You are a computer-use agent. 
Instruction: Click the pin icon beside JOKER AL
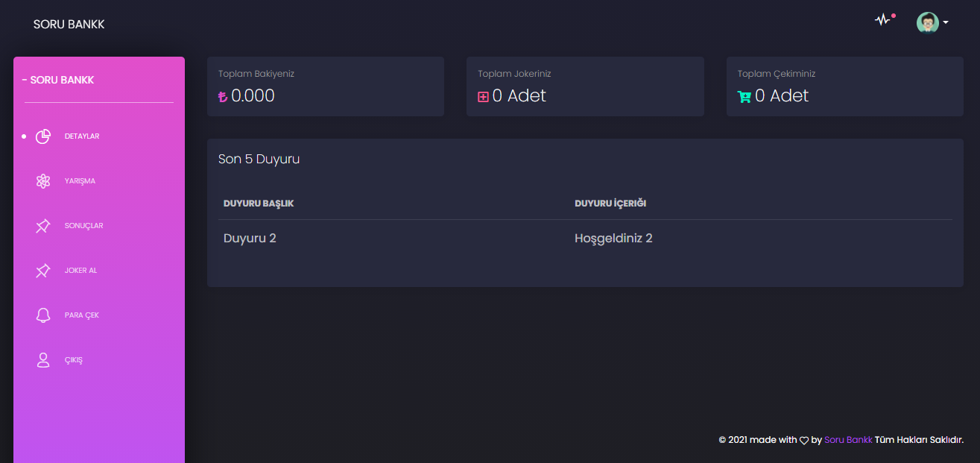tap(43, 271)
